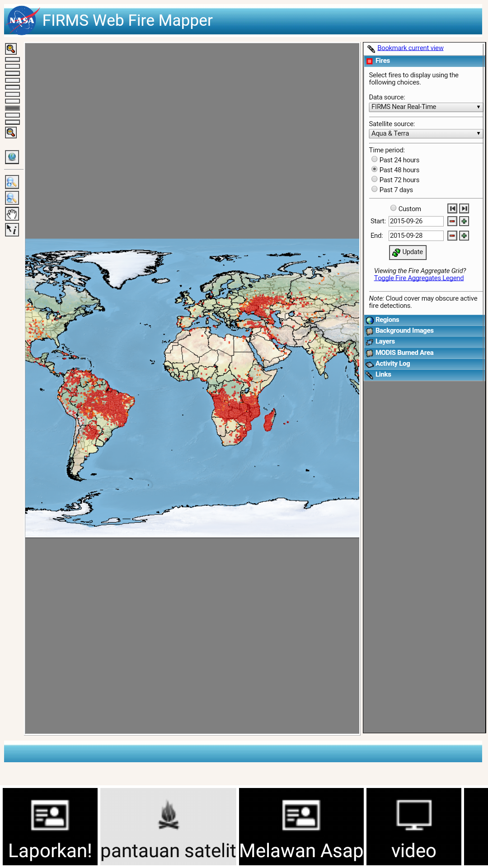Click the zoom in magnifier above the zoom bars

(x=11, y=49)
